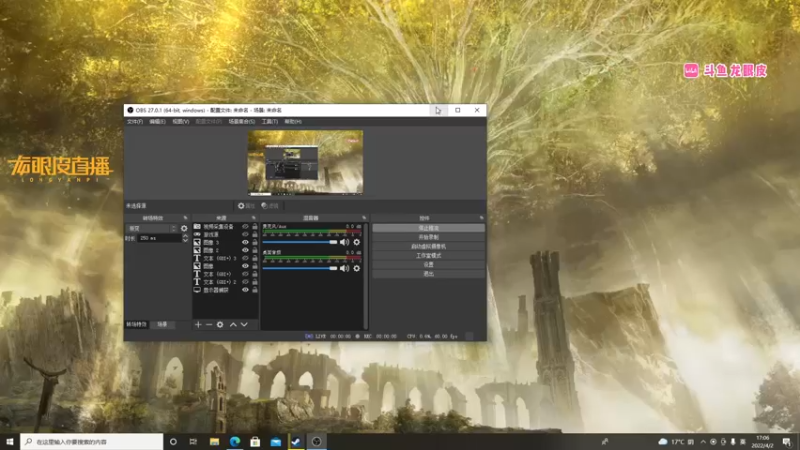Open Microsoft Edge from taskbar
Screen dimensions: 800x450
(x=235, y=442)
